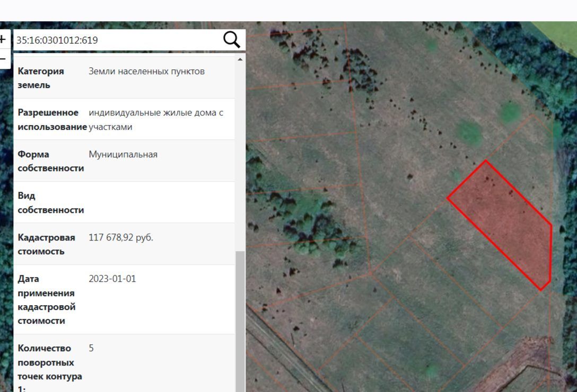Image resolution: width=577 pixels, height=392 pixels.
Task: Click "Количество поворотных точек контура" label
Action: [x=50, y=368]
